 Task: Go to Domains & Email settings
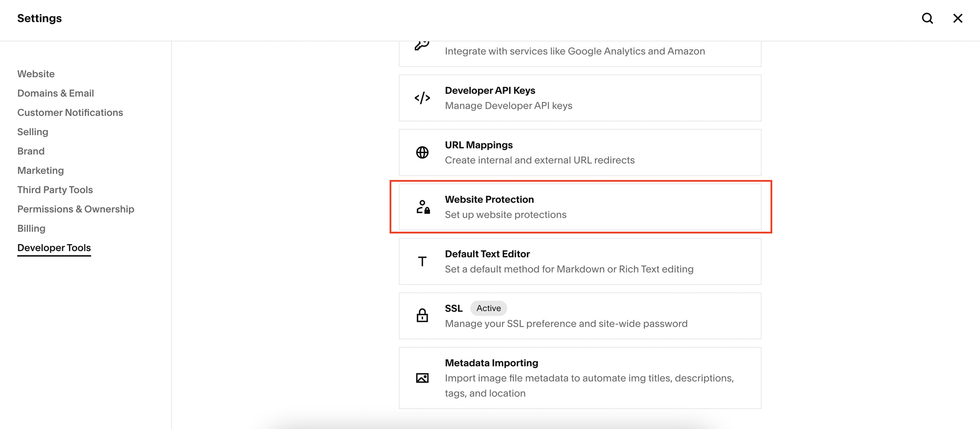pyautogui.click(x=56, y=93)
